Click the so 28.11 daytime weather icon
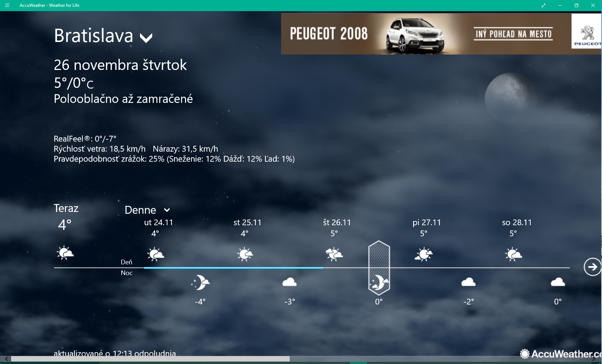The image size is (602, 364). click(513, 254)
